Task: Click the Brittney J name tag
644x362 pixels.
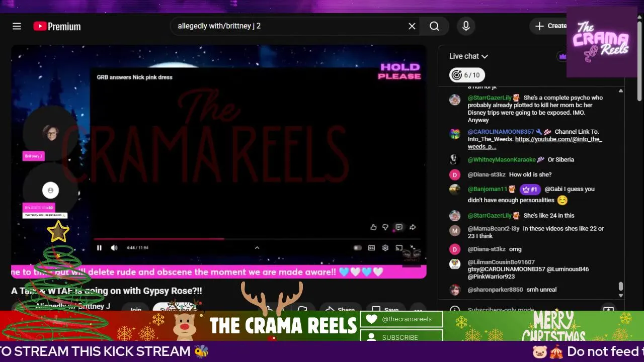Action: [x=34, y=156]
